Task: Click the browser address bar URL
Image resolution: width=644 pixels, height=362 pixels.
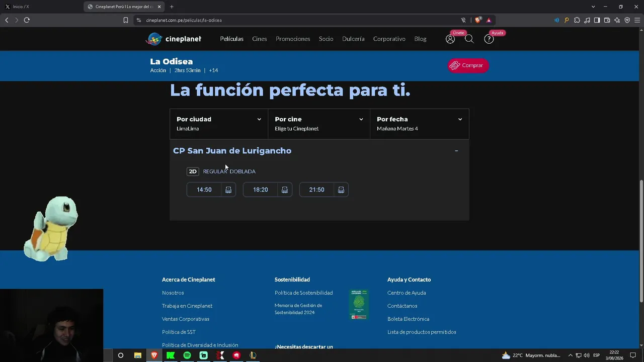Action: click(184, 20)
